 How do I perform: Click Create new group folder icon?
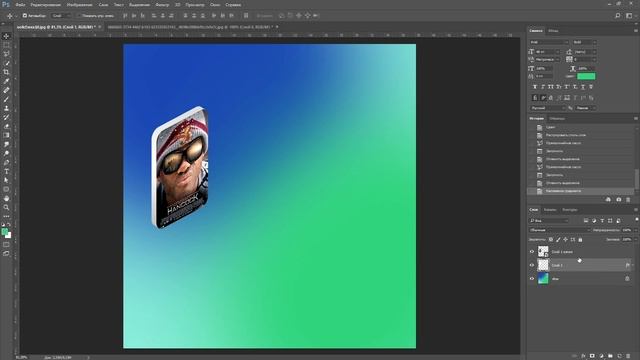[x=610, y=356]
